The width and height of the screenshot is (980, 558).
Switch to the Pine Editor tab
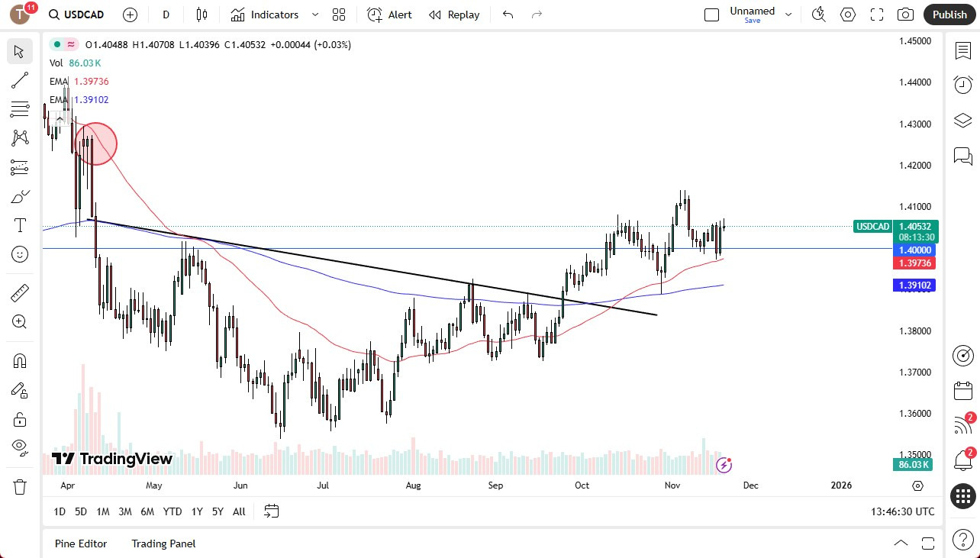(81, 543)
